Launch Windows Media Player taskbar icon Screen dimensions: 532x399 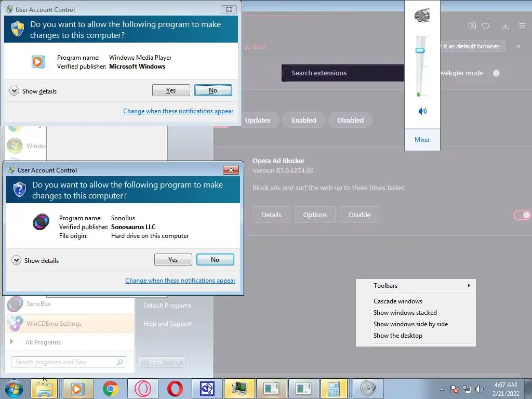click(78, 389)
